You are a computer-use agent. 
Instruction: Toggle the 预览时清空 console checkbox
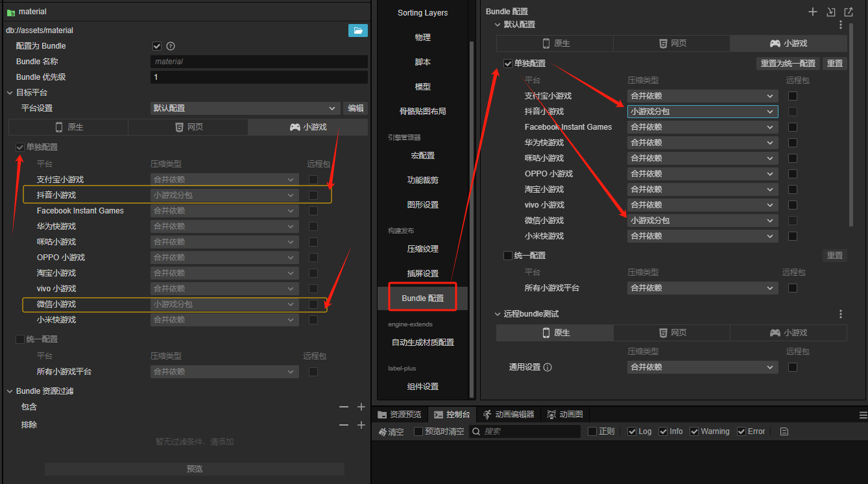[418, 431]
